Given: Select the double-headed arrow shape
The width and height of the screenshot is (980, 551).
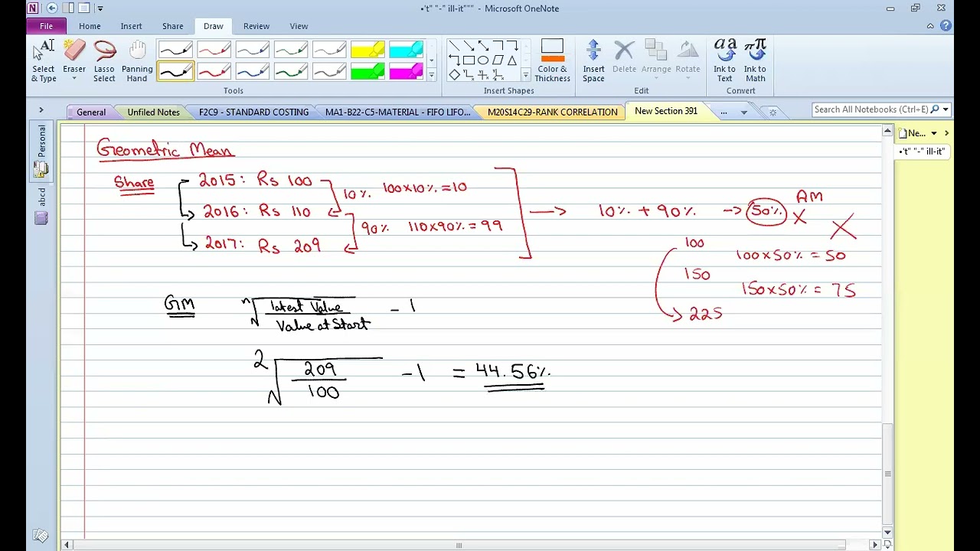Looking at the screenshot, I should point(483,46).
